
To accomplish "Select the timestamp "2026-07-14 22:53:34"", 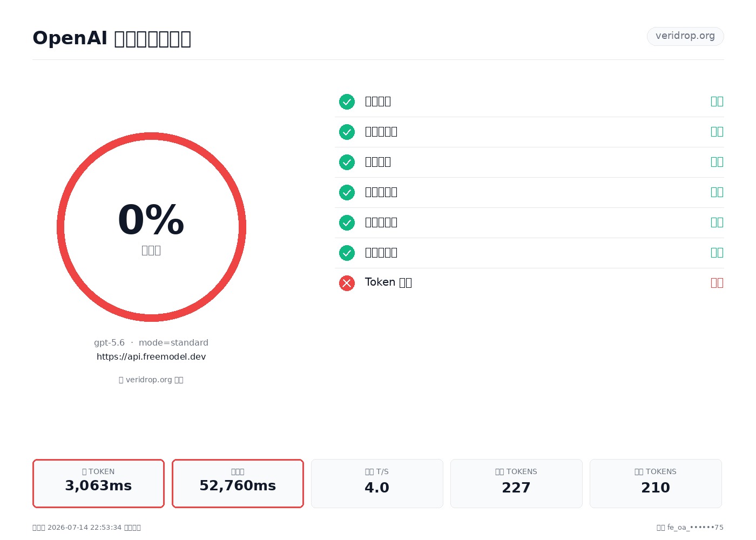I will coord(84,528).
